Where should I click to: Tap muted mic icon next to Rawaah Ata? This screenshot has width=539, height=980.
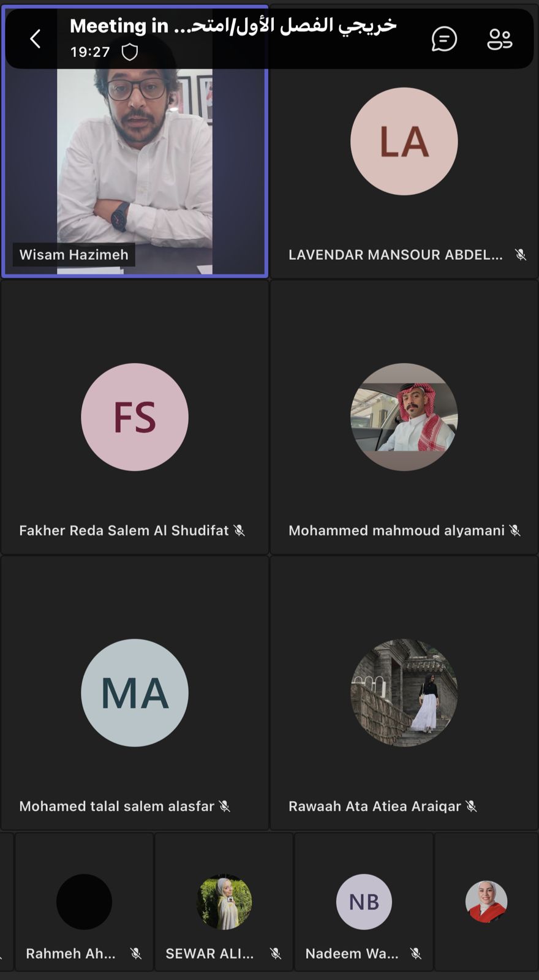[x=471, y=806]
